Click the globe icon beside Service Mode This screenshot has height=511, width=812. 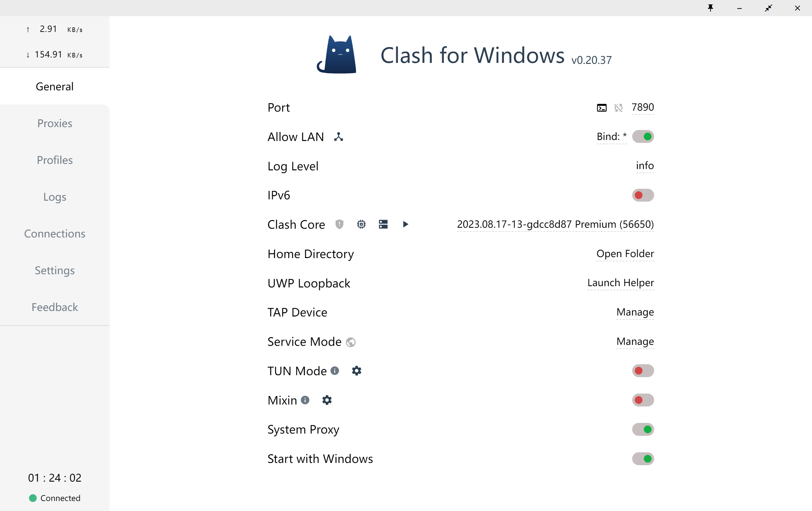click(x=351, y=342)
